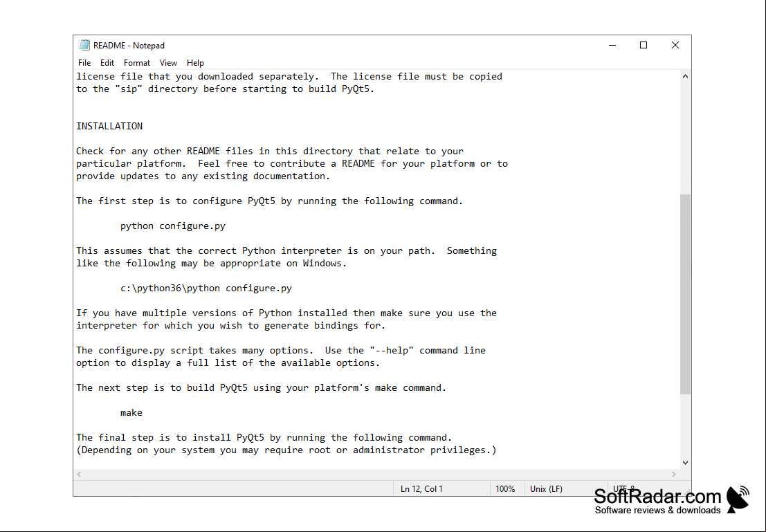Open the Edit menu
Screen dimensions: 766x532
107,63
